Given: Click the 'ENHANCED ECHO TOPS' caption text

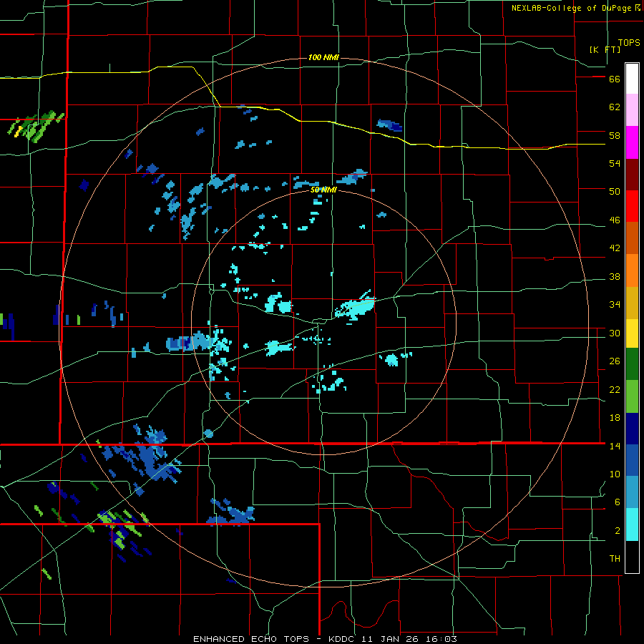Looking at the screenshot, I should tap(251, 639).
